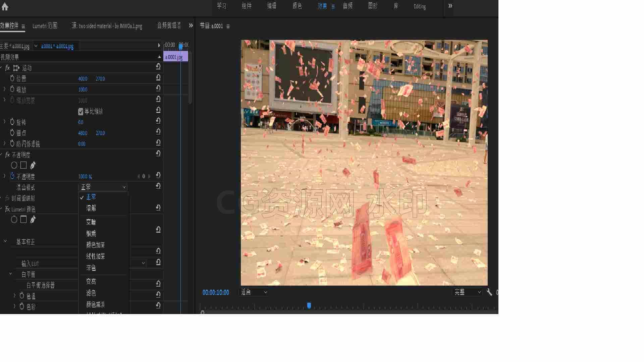Expand the 缩放 property twirl arrow
This screenshot has height=362, width=644.
pos(4,89)
